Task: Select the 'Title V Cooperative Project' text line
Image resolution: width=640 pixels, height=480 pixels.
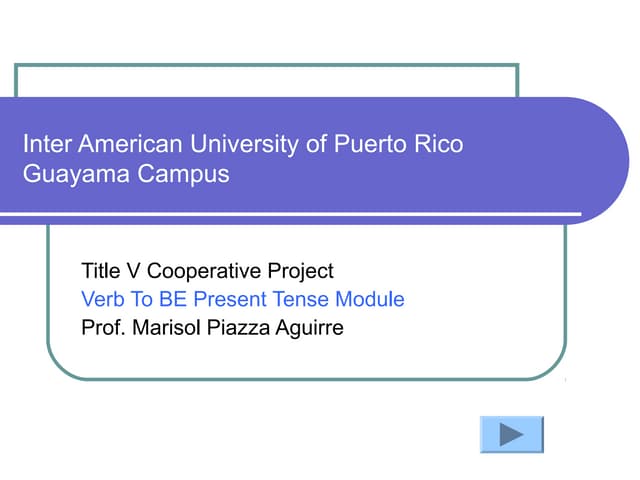Action: click(x=207, y=271)
